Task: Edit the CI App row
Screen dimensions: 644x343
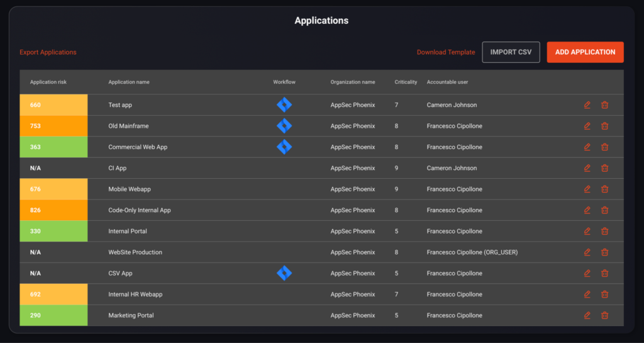Action: point(587,168)
